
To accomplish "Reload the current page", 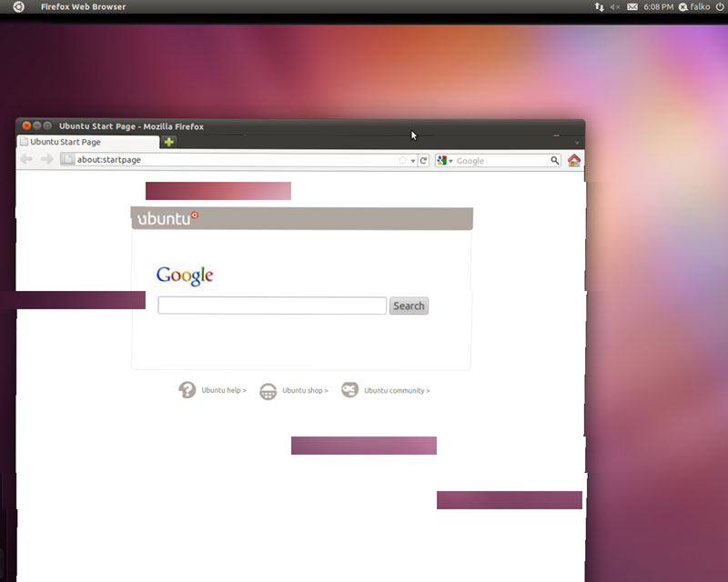I will [x=423, y=161].
